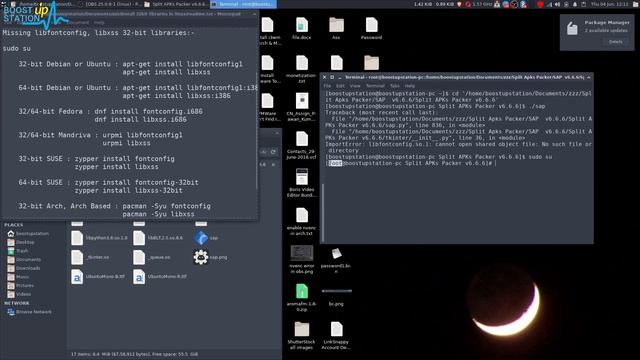Select the libBLT.2.5.so.8.6 file
Viewport: 640px width, 360px height.
pyautogui.click(x=158, y=238)
